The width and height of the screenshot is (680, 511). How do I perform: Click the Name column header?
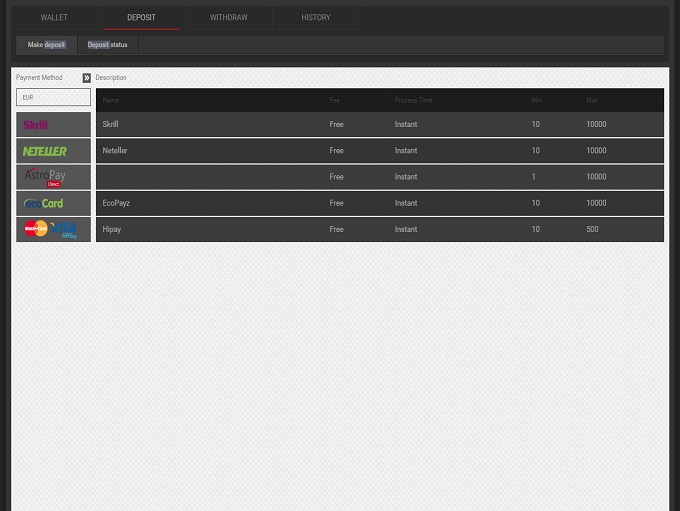[x=111, y=100]
